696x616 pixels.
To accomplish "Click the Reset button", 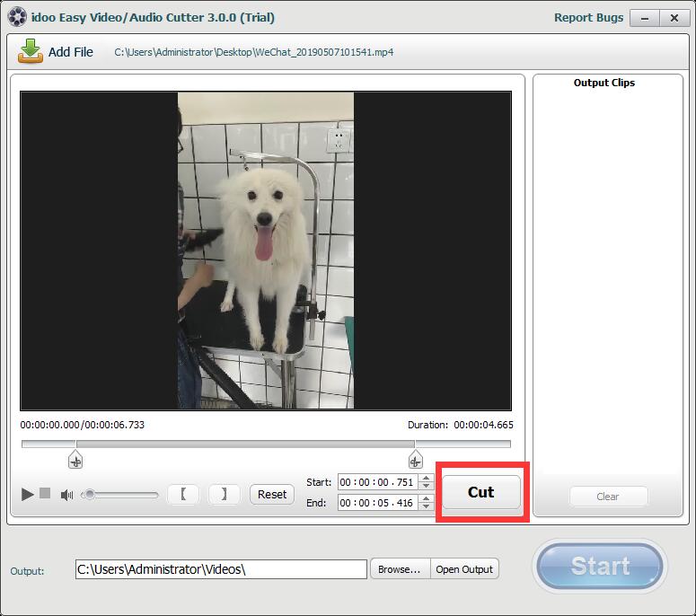I will (x=271, y=494).
